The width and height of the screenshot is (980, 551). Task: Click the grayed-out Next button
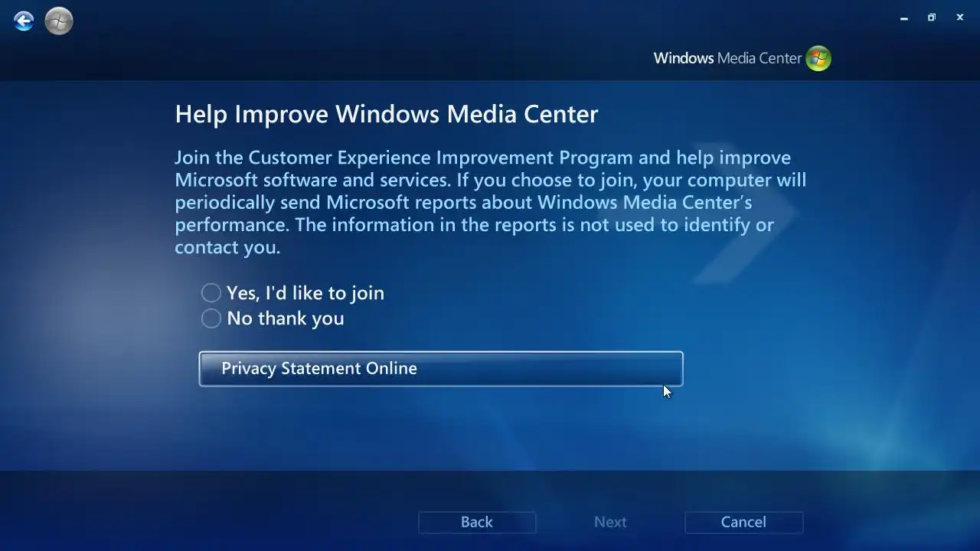pos(610,522)
